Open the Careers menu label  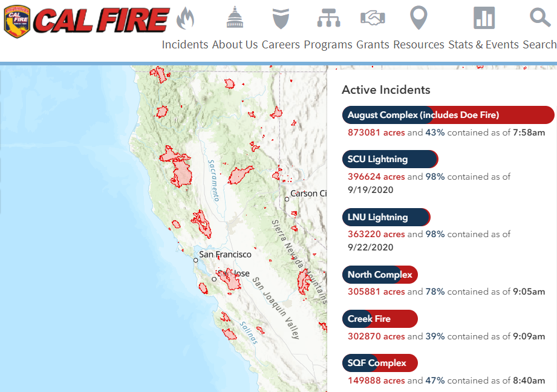coord(281,45)
